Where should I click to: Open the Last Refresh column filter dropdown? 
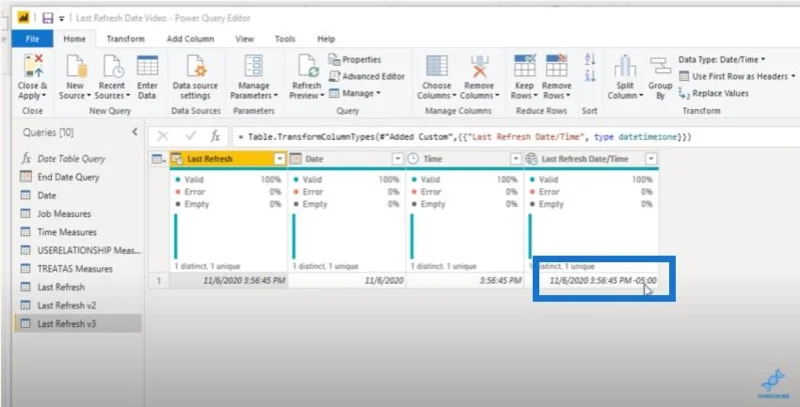[x=280, y=159]
